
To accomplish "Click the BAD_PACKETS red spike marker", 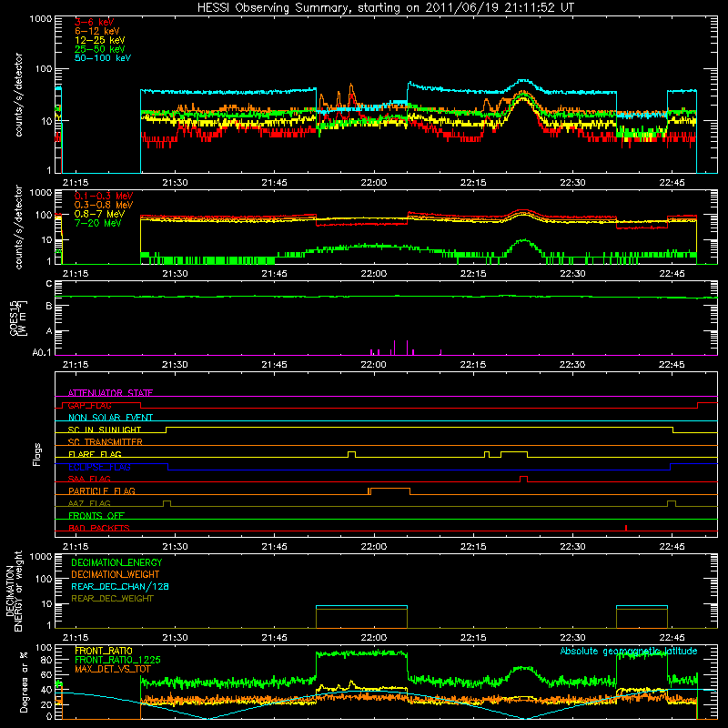I will (626, 528).
